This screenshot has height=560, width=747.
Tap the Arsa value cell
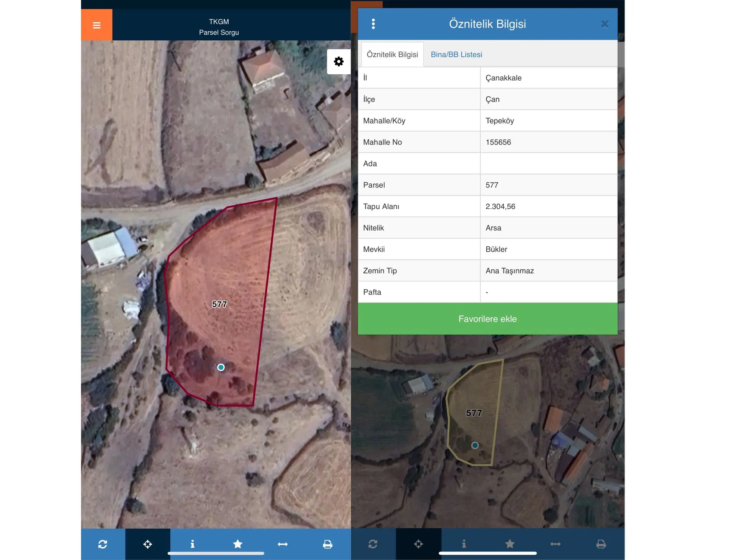pyautogui.click(x=549, y=228)
